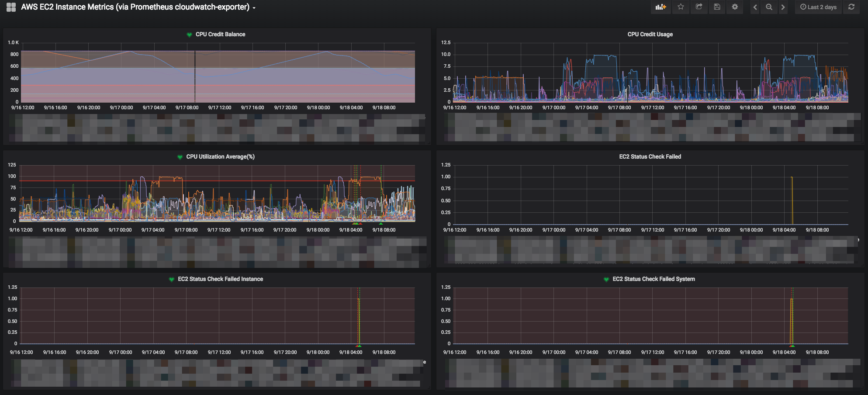Open EC2 Status Check Failed Instance panel menu
This screenshot has height=395, width=868.
220,279
